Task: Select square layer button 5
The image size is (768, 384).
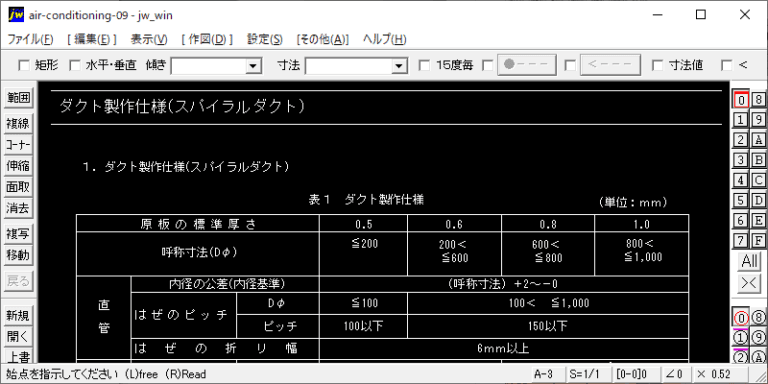Action: 741,200
